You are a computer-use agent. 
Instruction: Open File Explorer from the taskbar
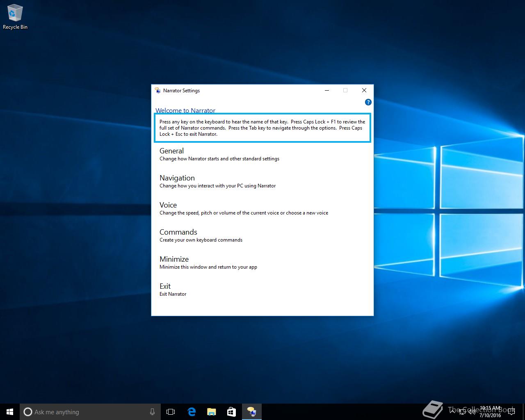[x=211, y=412]
